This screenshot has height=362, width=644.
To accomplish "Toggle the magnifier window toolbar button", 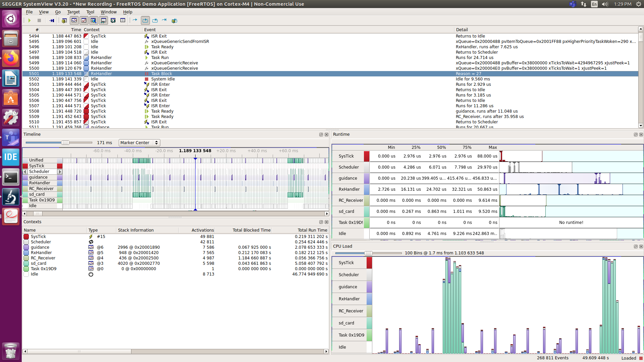I will tap(94, 20).
